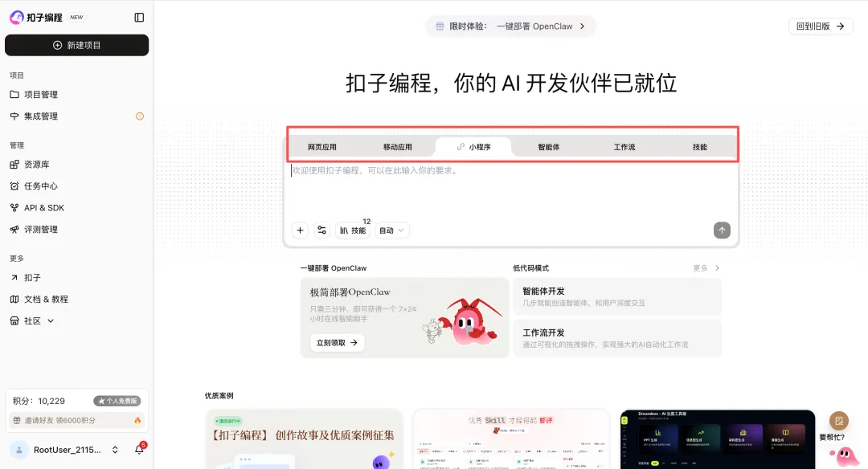The image size is (868, 469).
Task: Switch to the 工作流 tab
Action: (624, 147)
